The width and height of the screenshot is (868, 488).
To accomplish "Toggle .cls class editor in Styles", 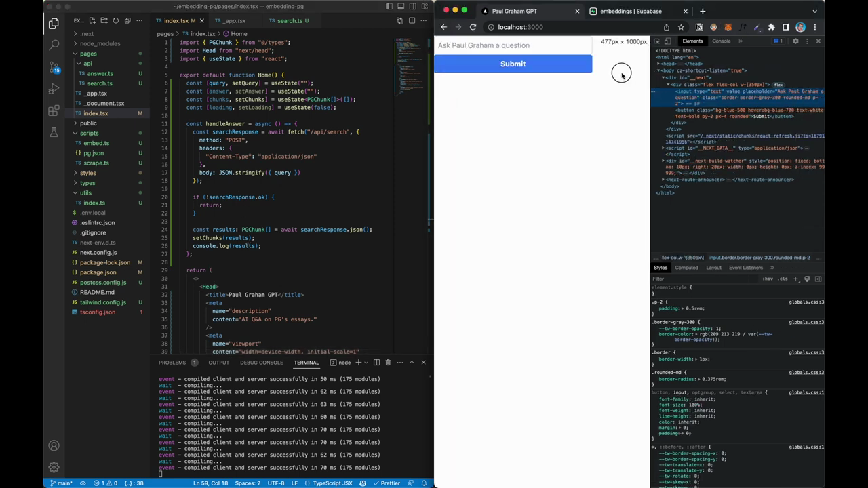I will click(783, 279).
